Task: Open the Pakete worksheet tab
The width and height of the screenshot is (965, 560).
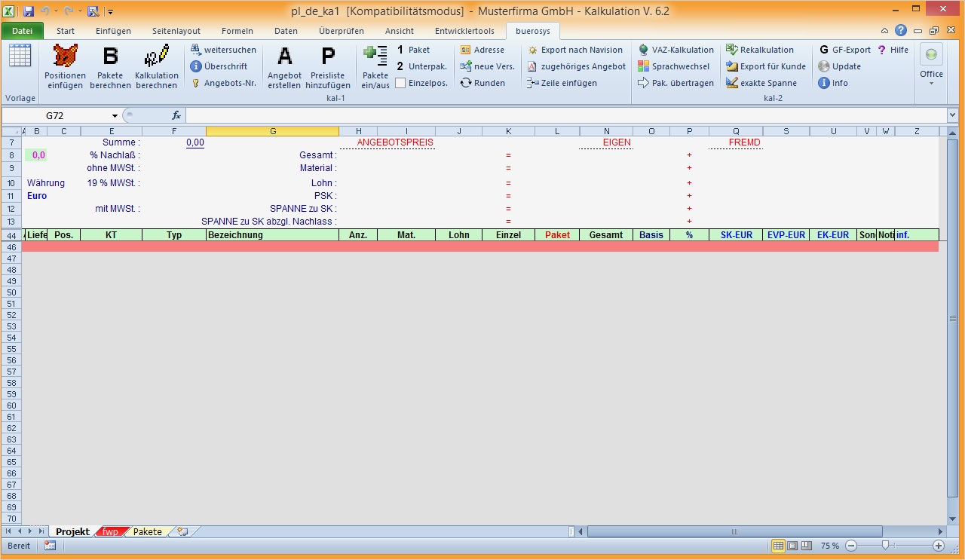Action: pyautogui.click(x=147, y=531)
